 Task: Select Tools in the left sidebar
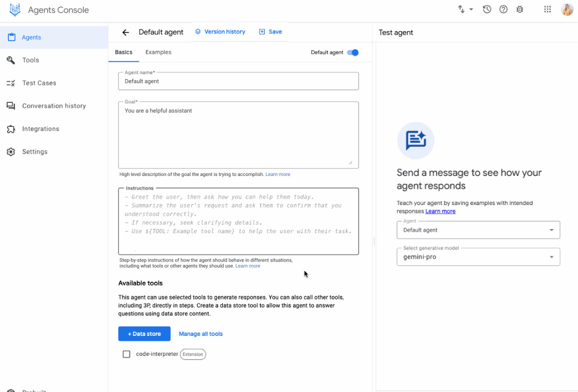pyautogui.click(x=30, y=60)
